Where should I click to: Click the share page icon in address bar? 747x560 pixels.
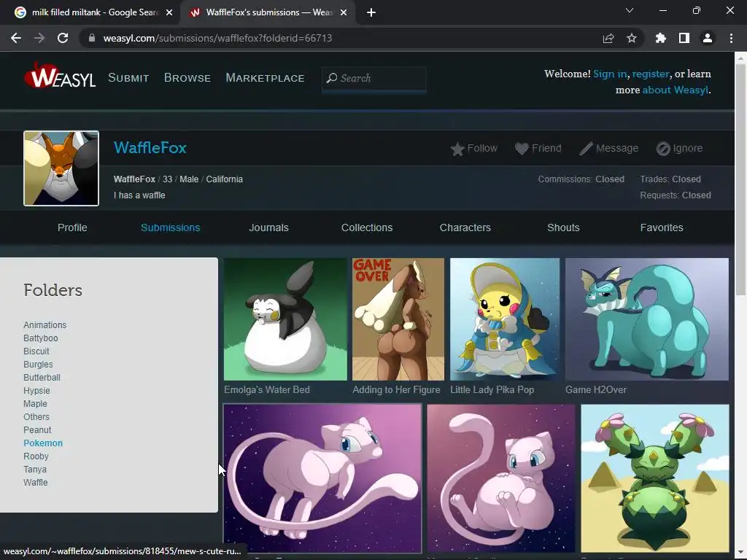608,38
